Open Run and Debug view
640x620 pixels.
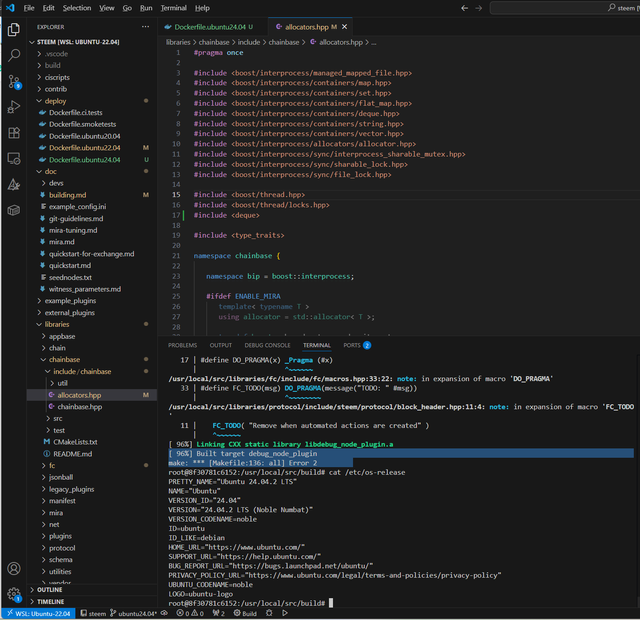point(13,107)
